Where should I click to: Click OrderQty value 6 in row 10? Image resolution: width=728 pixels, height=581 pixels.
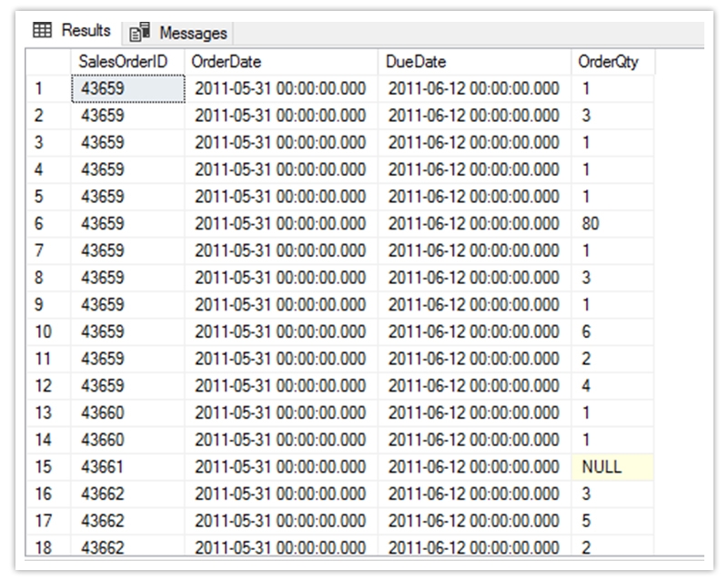point(612,331)
